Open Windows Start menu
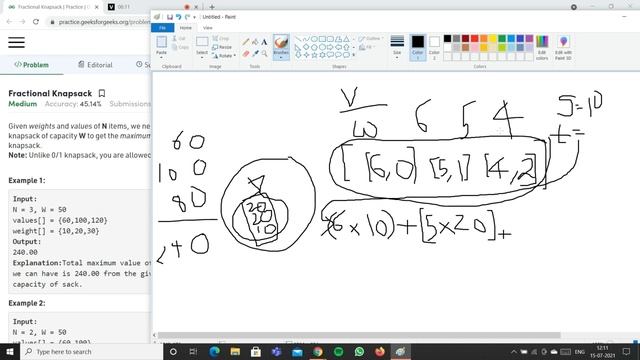This screenshot has width=640, height=360. tap(10, 351)
